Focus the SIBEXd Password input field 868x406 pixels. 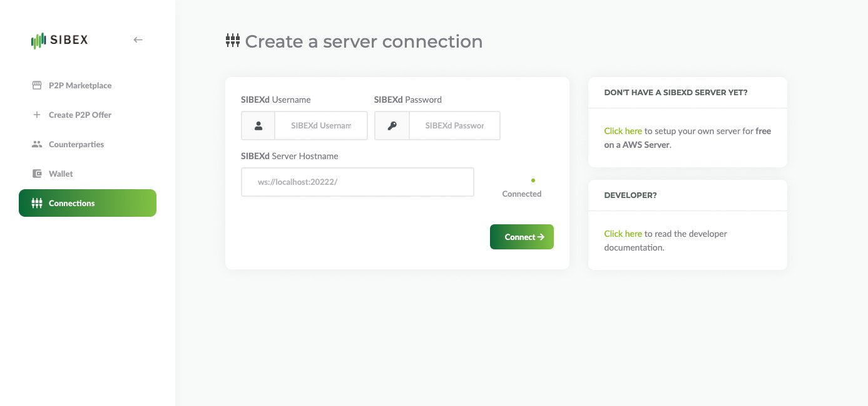click(x=454, y=125)
